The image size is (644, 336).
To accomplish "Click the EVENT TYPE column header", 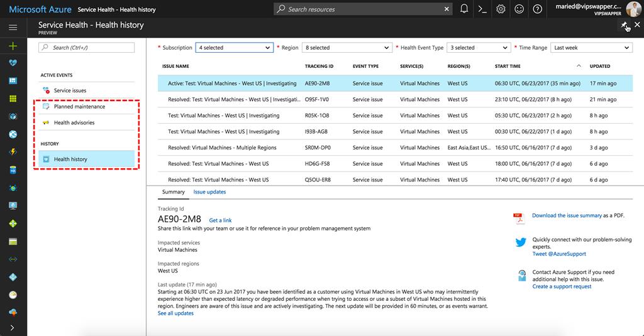I will [x=365, y=66].
